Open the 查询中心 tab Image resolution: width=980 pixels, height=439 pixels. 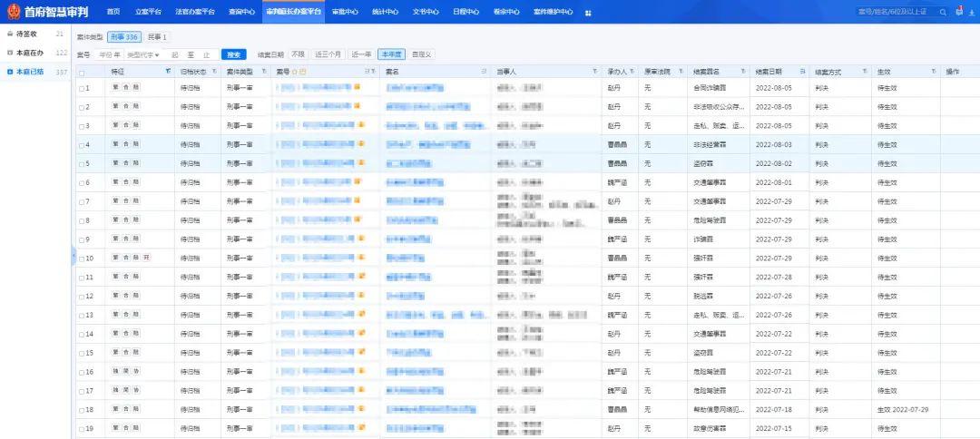pos(242,12)
